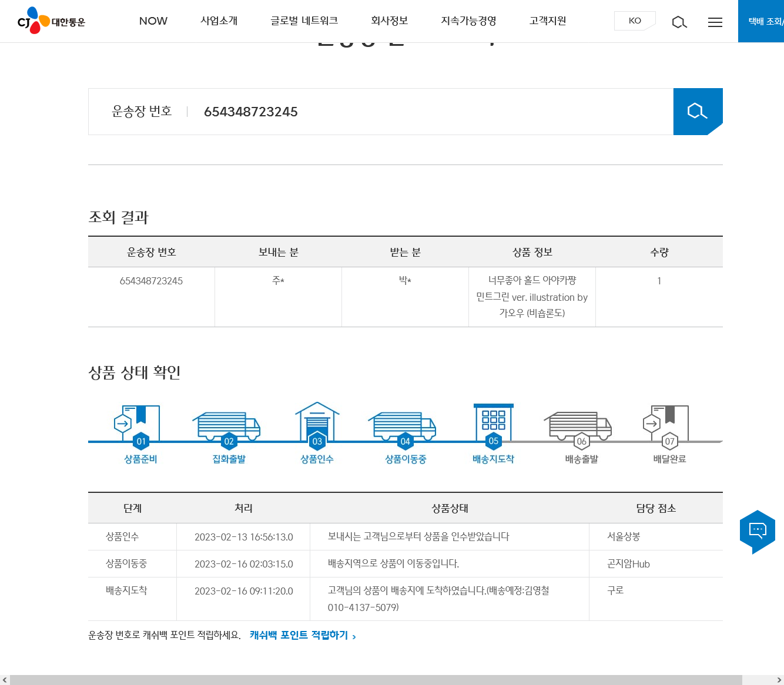784x685 pixels.
Task: Click the CJ대한통운 logo
Action: click(51, 21)
